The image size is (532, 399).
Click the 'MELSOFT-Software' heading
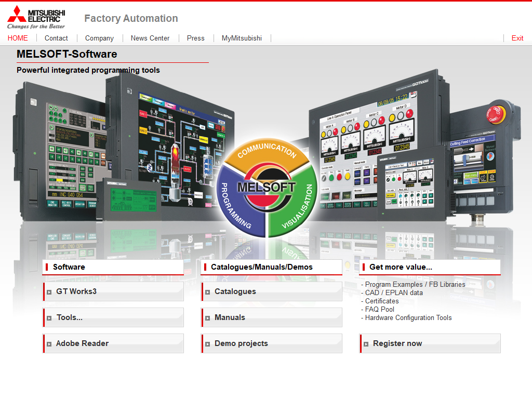pyautogui.click(x=67, y=54)
